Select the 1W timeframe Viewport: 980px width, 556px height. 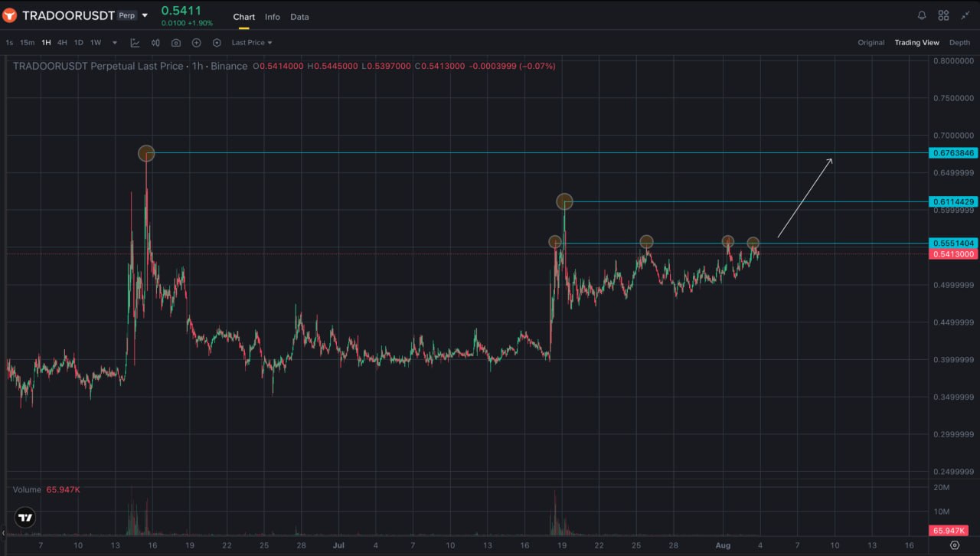(x=96, y=43)
